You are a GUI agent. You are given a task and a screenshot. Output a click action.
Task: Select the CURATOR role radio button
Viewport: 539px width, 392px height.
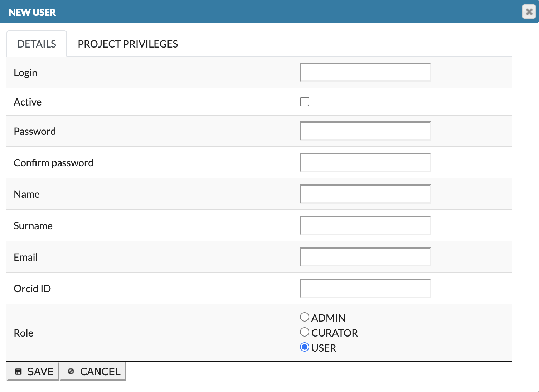click(x=305, y=332)
